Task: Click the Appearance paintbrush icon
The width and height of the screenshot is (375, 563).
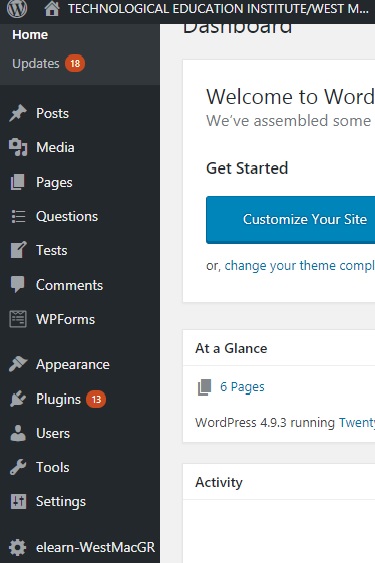Action: [x=18, y=364]
